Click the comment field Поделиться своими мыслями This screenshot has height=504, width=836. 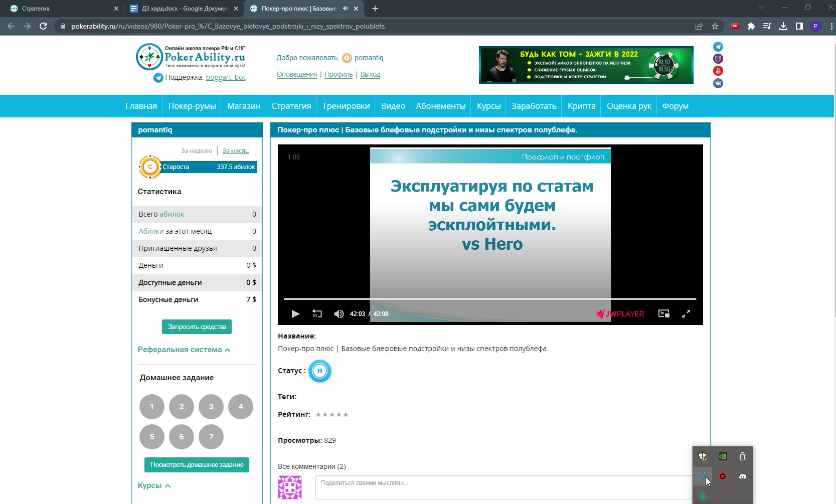(504, 487)
